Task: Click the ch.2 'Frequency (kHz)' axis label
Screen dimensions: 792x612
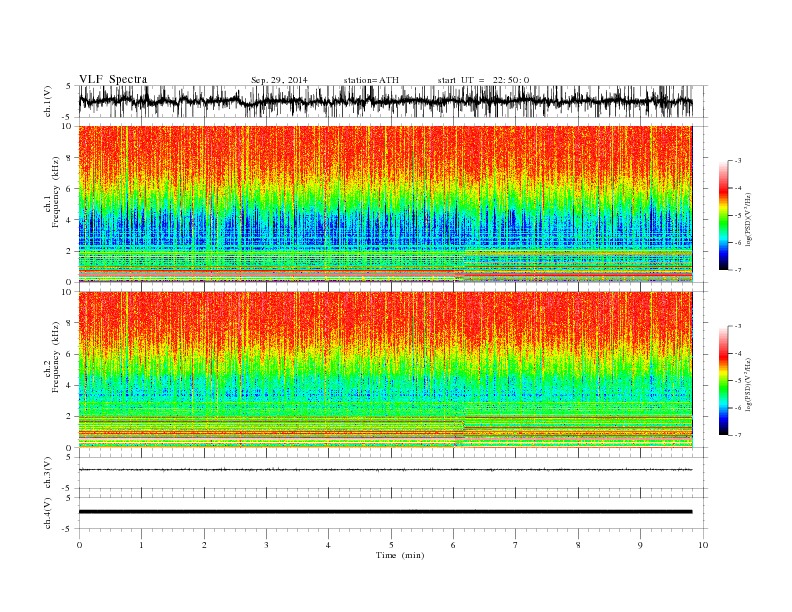Action: (x=56, y=357)
